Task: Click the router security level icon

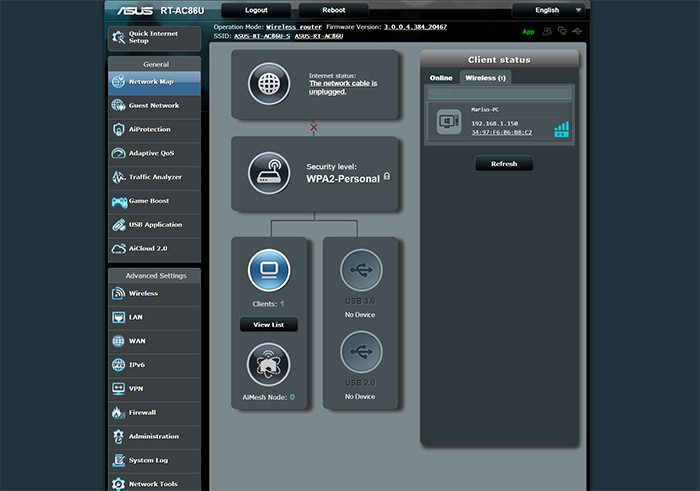Action: [x=269, y=173]
